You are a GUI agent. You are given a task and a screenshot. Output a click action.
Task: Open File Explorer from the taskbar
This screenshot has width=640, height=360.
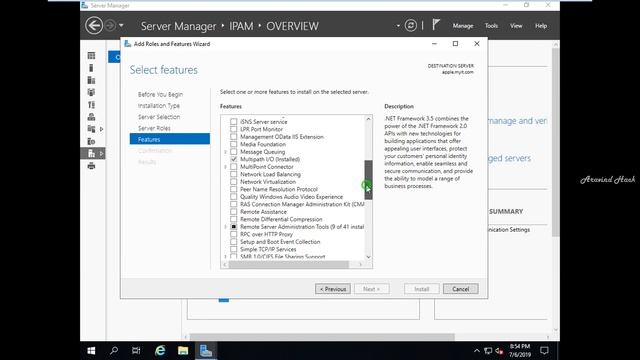coord(183,351)
